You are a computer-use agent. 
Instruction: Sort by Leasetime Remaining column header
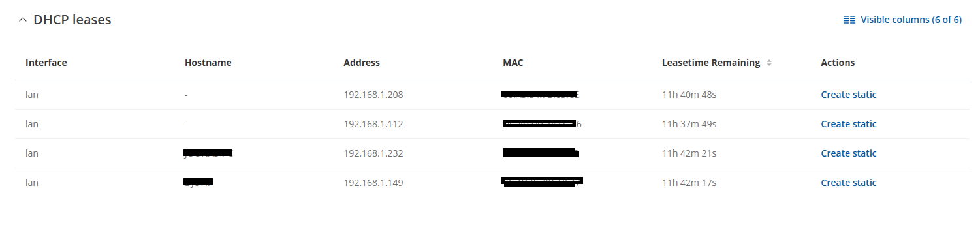[x=711, y=63]
